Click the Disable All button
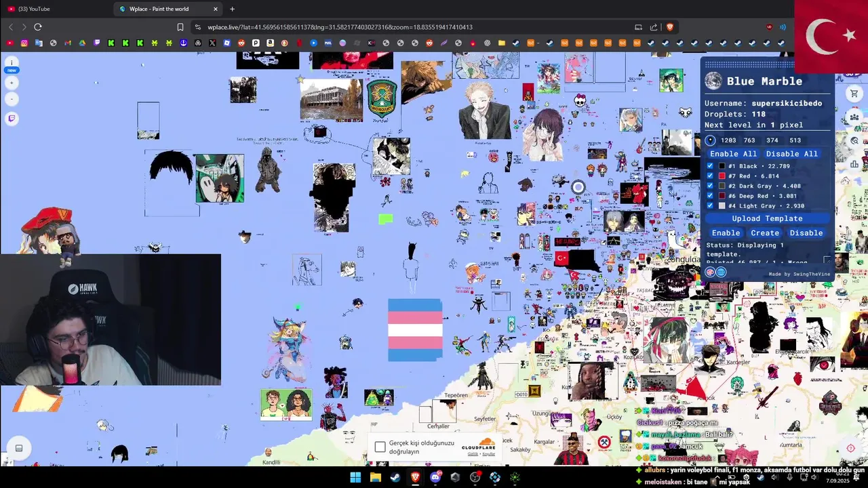The width and height of the screenshot is (868, 488). pos(792,154)
